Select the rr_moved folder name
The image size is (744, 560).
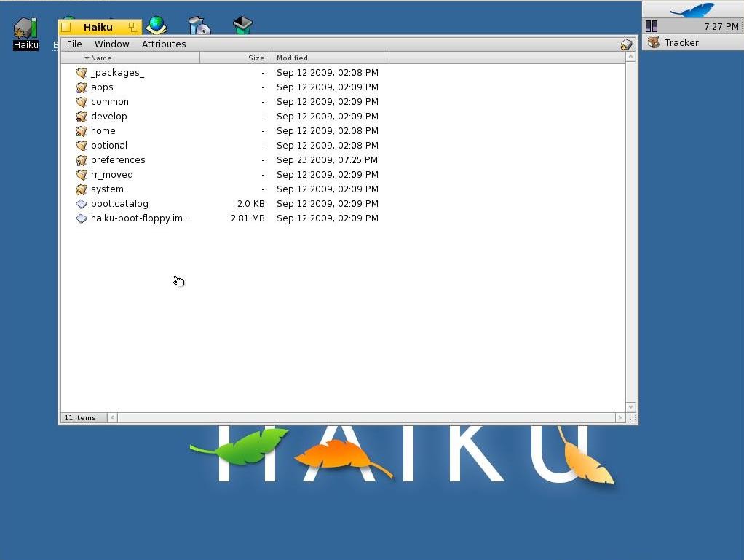pyautogui.click(x=112, y=175)
